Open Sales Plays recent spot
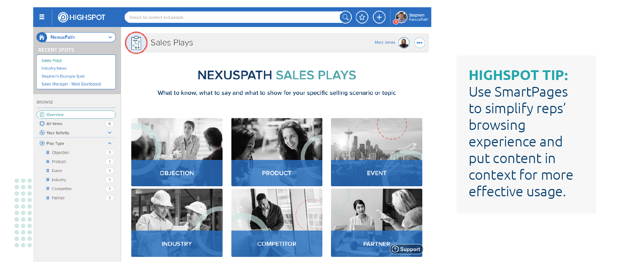Image resolution: width=644 pixels, height=269 pixels. [52, 61]
